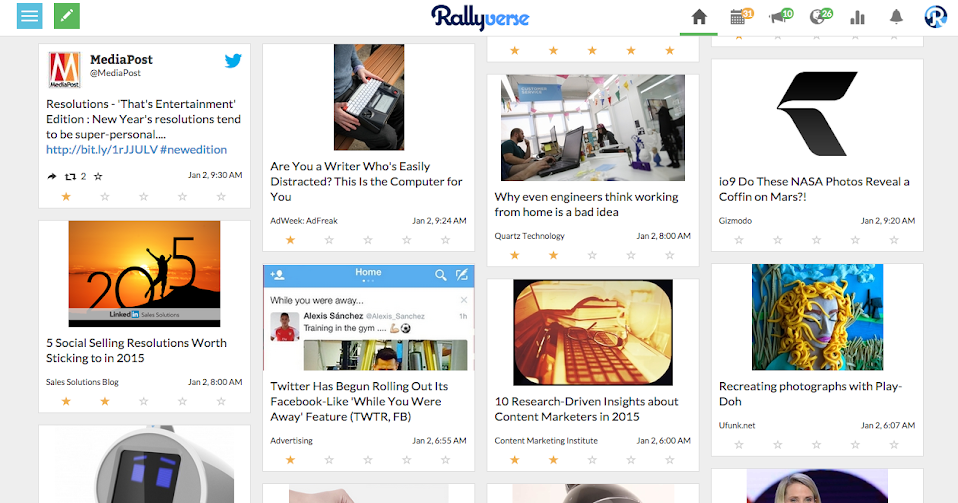
Task: Open the globe icon with badge 26
Action: [820, 17]
